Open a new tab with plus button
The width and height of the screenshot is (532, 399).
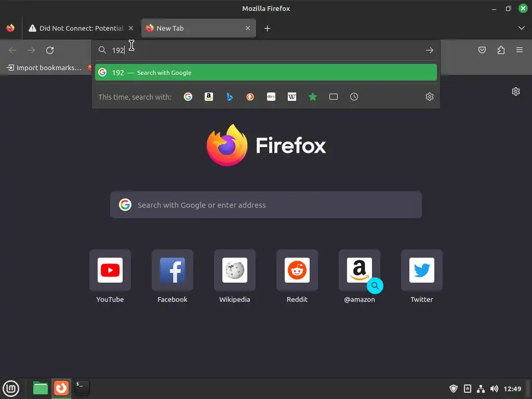tap(268, 29)
